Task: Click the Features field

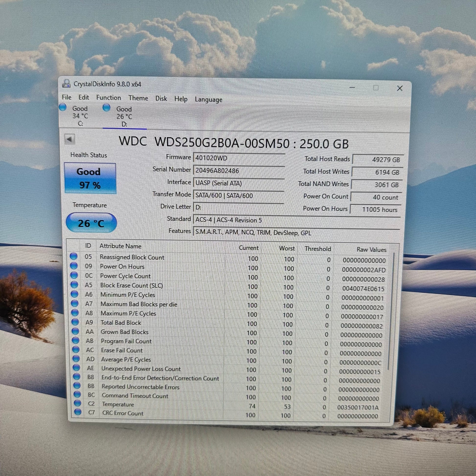Action: click(296, 233)
